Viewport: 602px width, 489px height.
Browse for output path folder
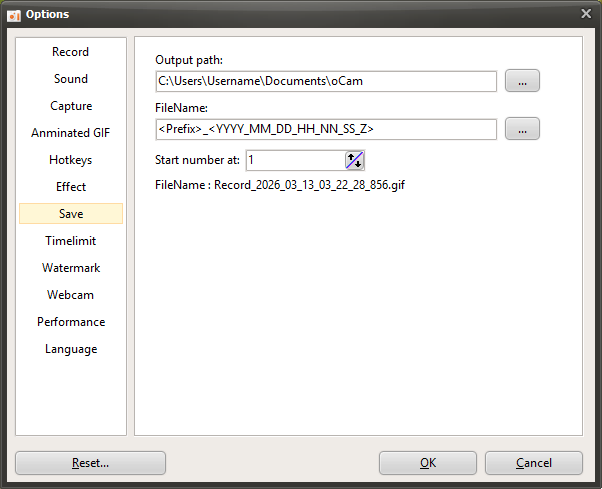coord(522,81)
